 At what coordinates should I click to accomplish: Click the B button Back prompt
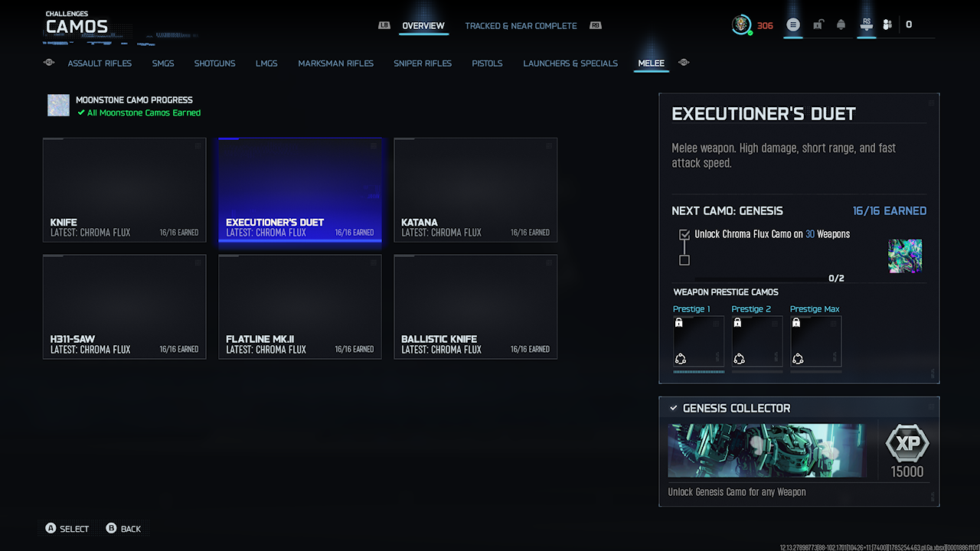click(123, 529)
